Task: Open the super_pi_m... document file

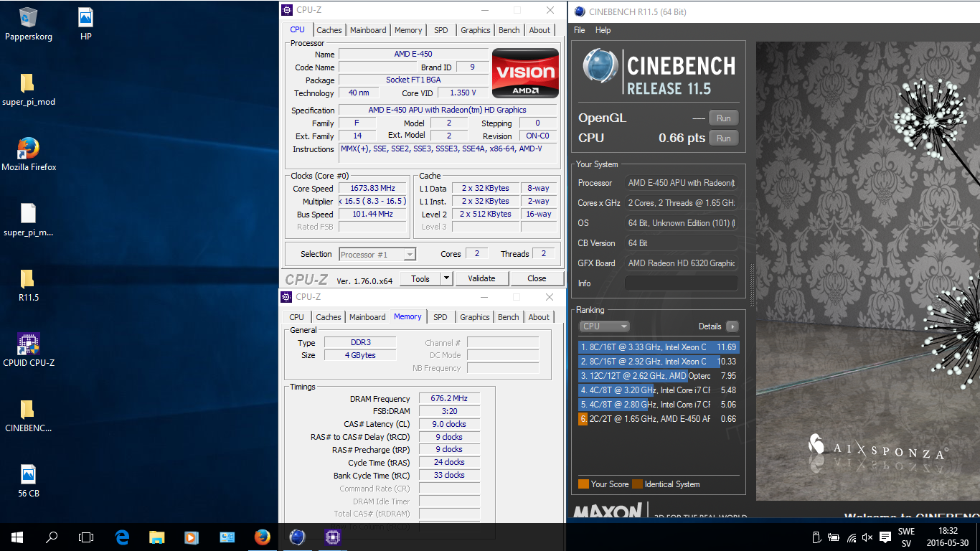Action: click(28, 220)
